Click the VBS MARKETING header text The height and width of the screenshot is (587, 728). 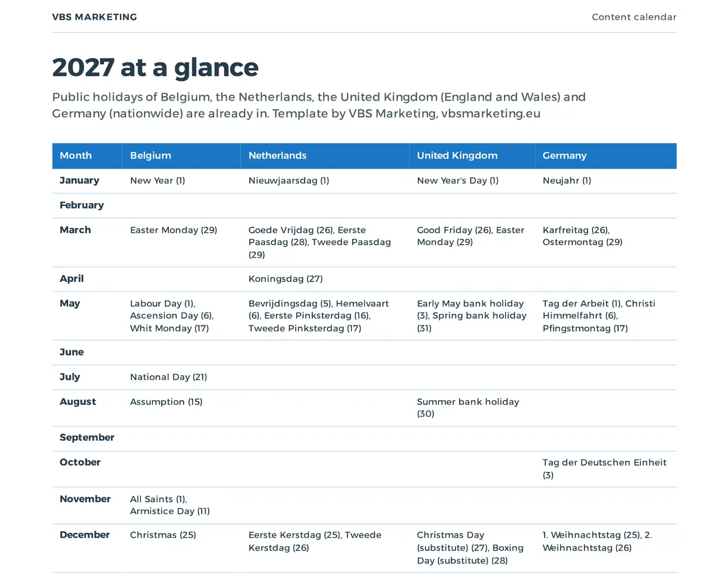[x=94, y=17]
